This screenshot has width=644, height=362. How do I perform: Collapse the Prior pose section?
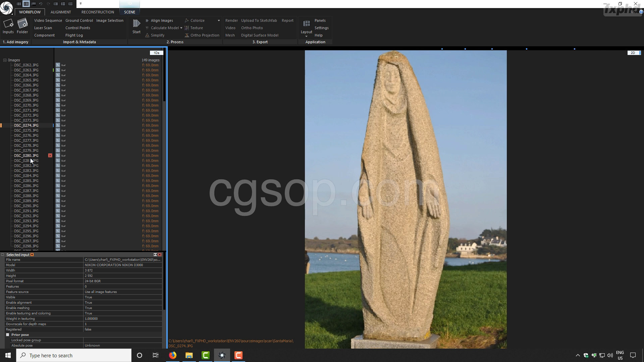point(7,335)
